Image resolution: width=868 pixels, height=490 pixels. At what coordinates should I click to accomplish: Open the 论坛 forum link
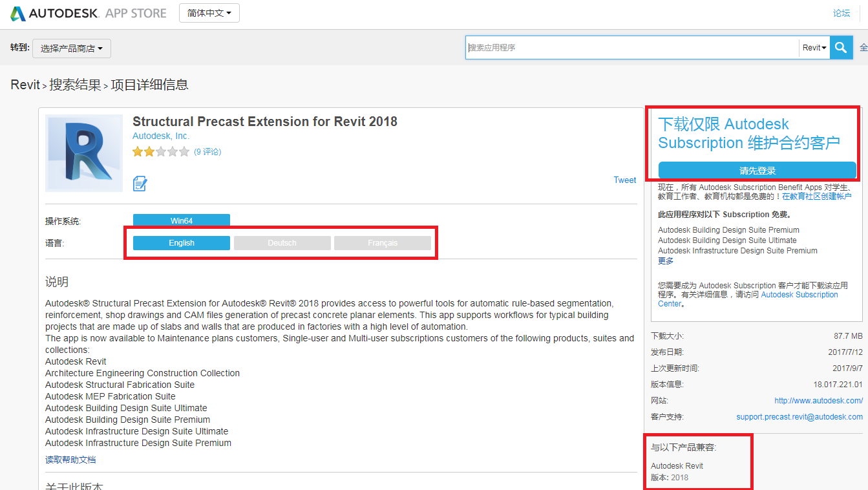[x=842, y=12]
